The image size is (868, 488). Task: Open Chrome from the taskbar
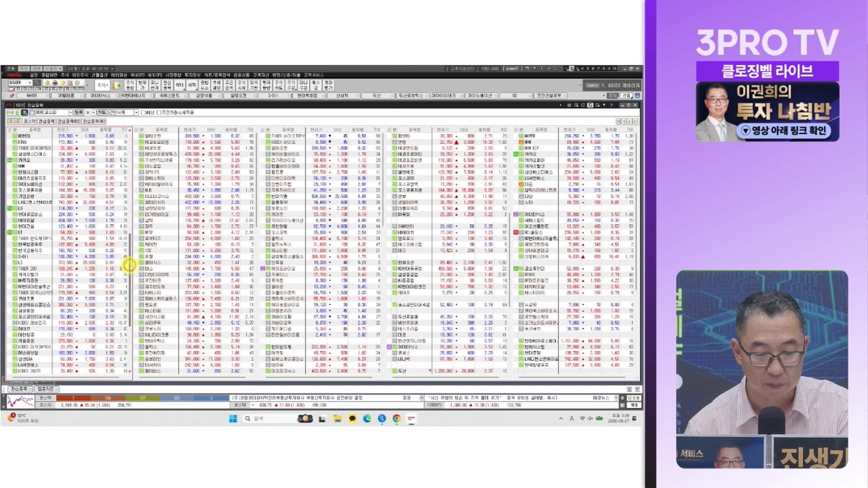(x=396, y=419)
